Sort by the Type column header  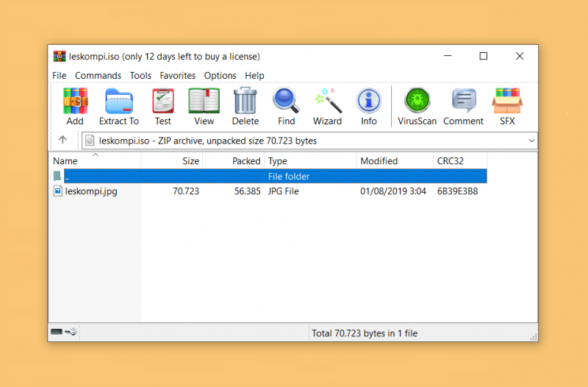click(310, 160)
